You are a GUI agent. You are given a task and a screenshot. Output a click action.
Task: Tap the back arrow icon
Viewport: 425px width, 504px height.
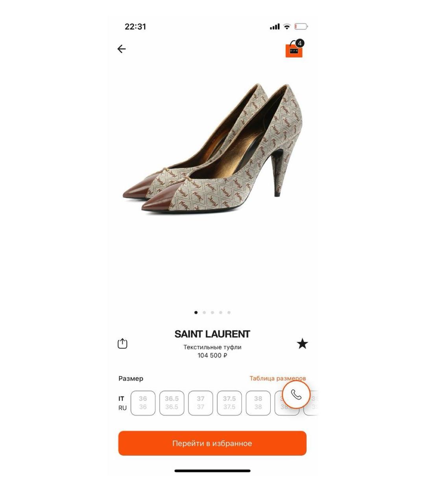click(122, 49)
